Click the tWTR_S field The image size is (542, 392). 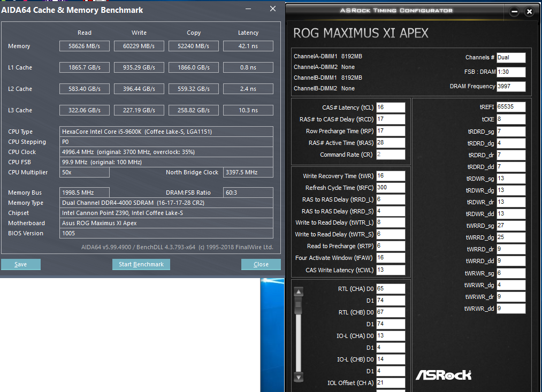pos(391,234)
